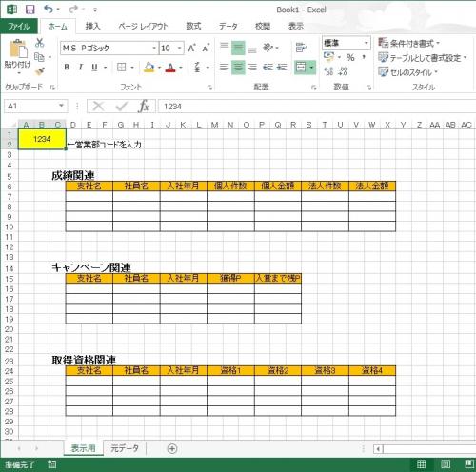The height and width of the screenshot is (472, 476).
Task: Click the Undo arrow icon
Action: [49, 10]
